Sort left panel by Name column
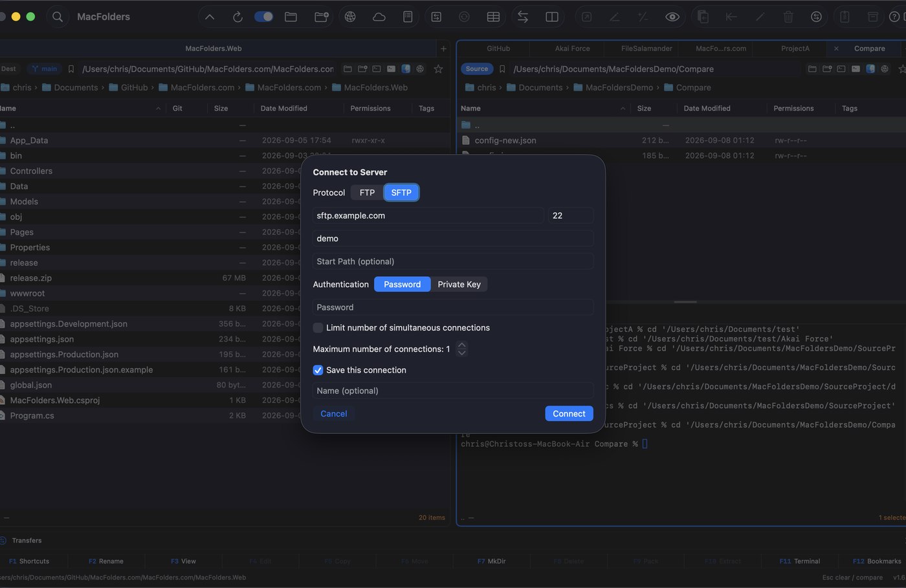 (81, 109)
